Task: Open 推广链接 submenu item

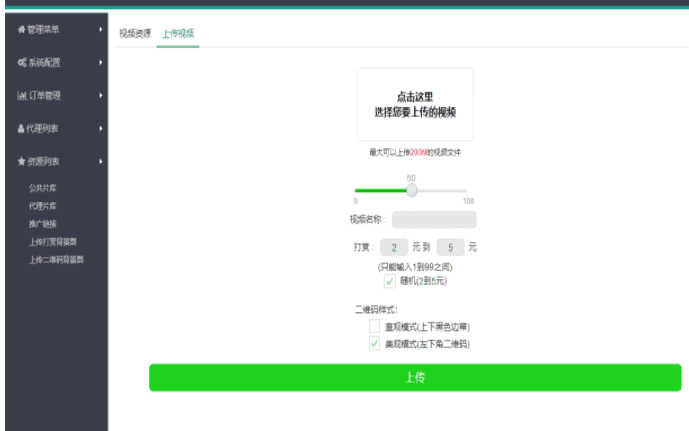Action: tap(43, 224)
